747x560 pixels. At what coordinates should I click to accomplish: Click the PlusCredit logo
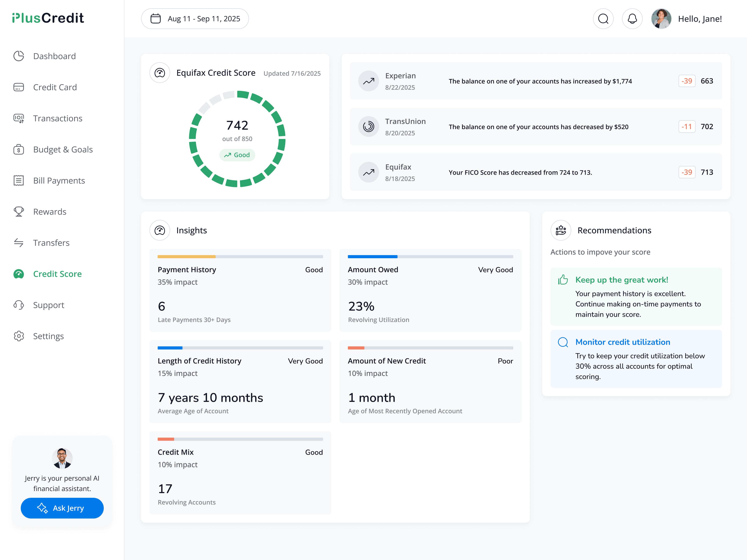coord(48,18)
